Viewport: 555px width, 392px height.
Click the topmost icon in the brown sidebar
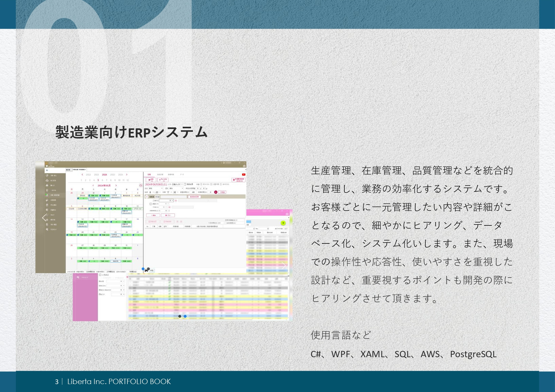47,175
